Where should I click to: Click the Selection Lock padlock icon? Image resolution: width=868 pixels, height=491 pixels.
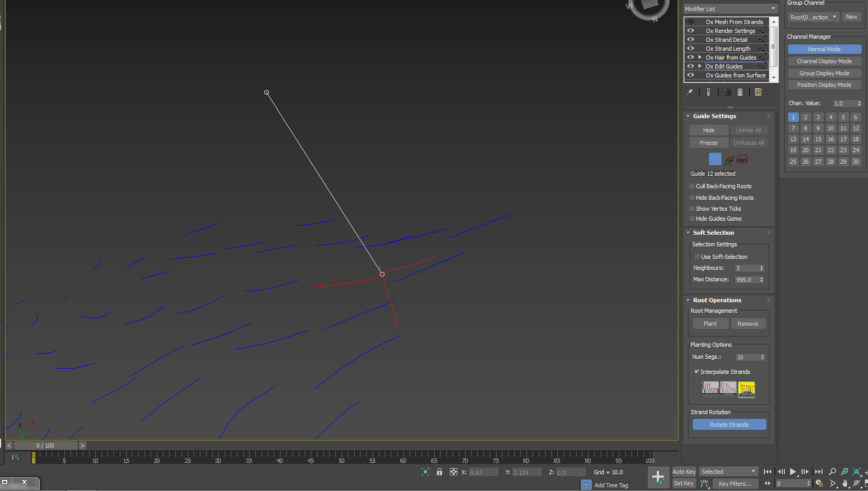(439, 472)
